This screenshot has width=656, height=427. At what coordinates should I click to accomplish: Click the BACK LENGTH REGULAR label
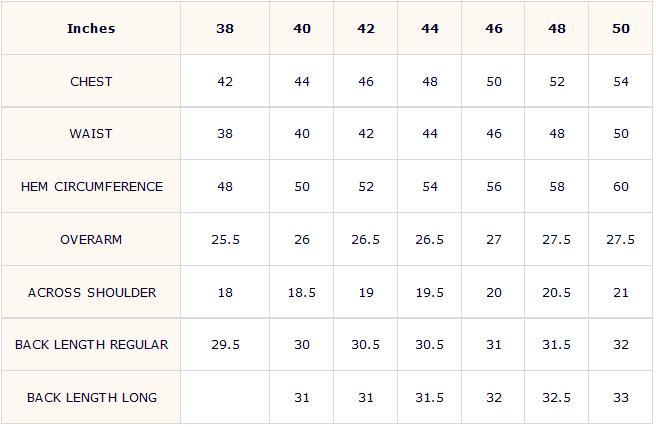click(91, 345)
